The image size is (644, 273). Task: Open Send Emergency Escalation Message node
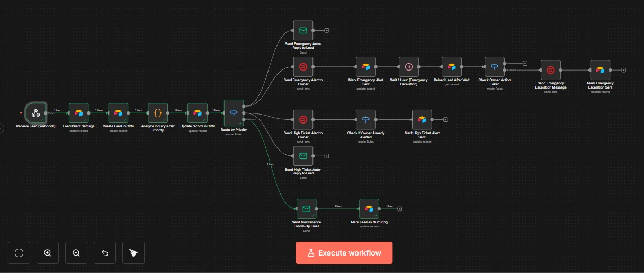(551, 70)
